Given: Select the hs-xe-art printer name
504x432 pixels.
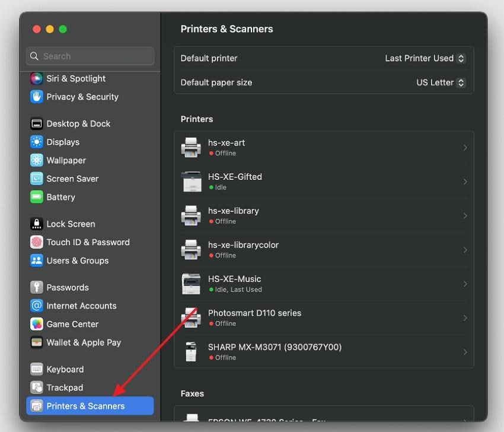Looking at the screenshot, I should coord(227,143).
